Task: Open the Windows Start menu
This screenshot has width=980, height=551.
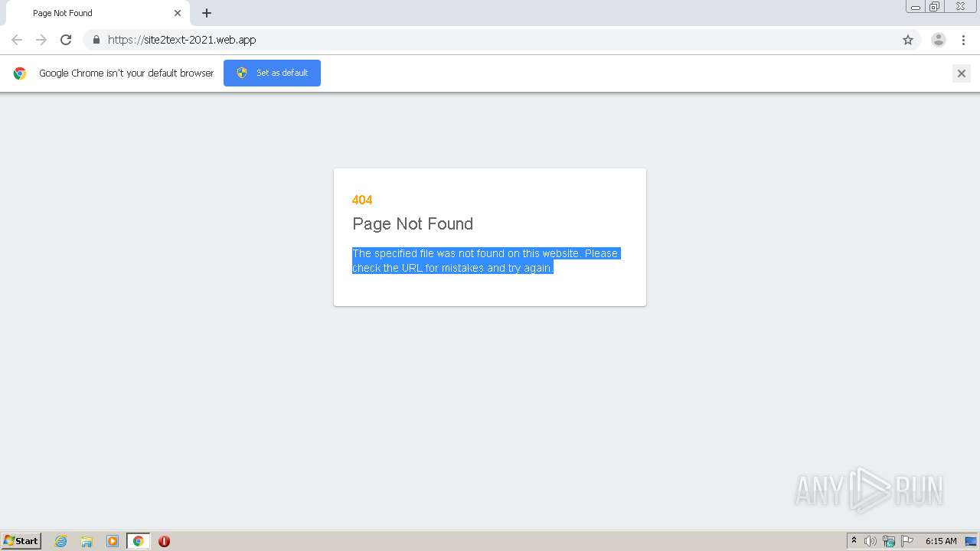Action: tap(21, 540)
